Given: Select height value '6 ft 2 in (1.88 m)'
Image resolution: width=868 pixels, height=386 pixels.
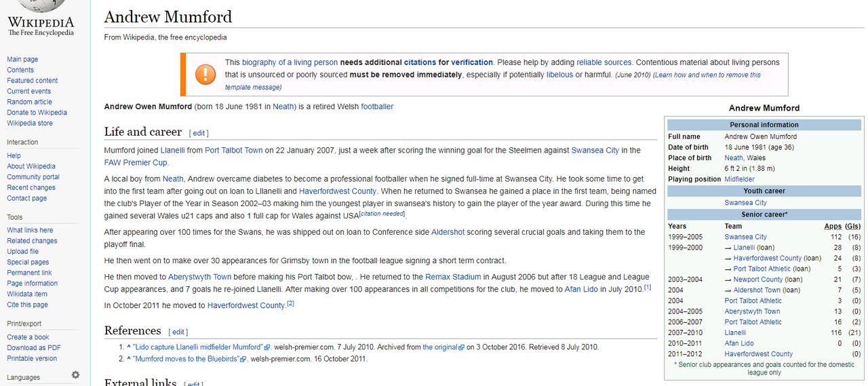Looking at the screenshot, I should tap(749, 169).
